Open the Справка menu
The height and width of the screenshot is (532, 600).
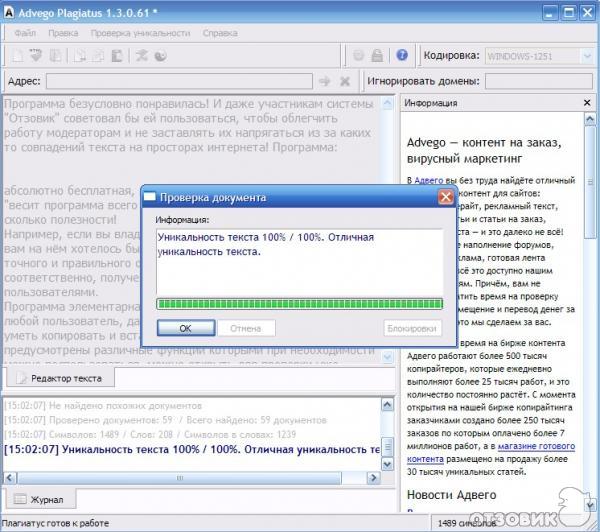220,33
